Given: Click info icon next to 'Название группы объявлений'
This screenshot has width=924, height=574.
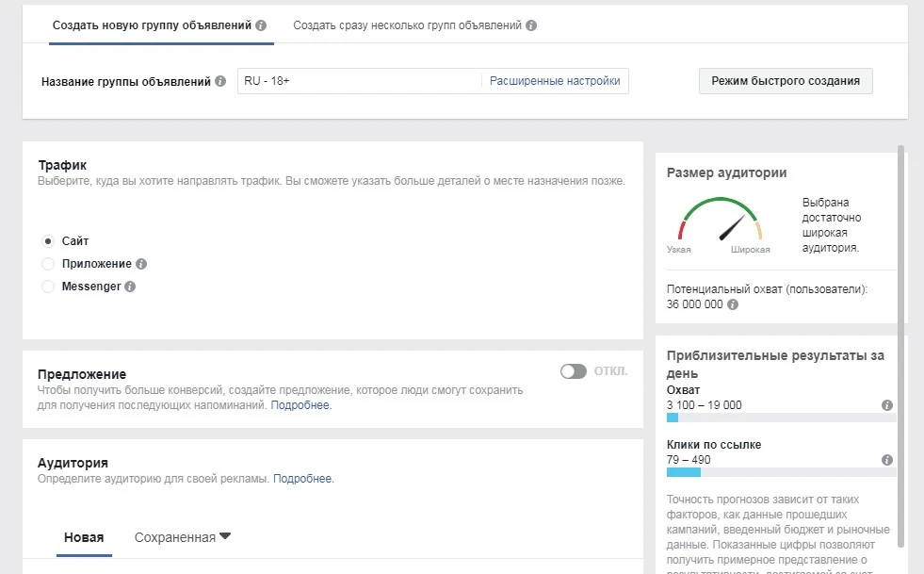Looking at the screenshot, I should pyautogui.click(x=220, y=82).
